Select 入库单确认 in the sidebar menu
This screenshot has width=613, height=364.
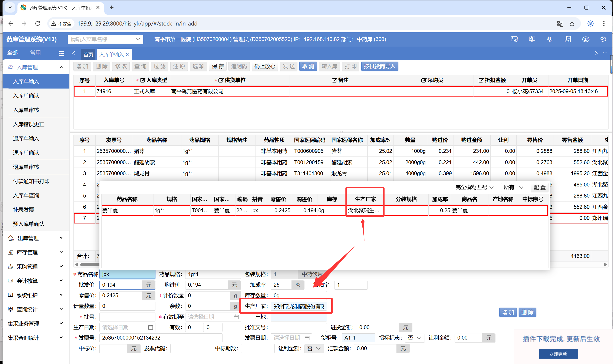(26, 96)
